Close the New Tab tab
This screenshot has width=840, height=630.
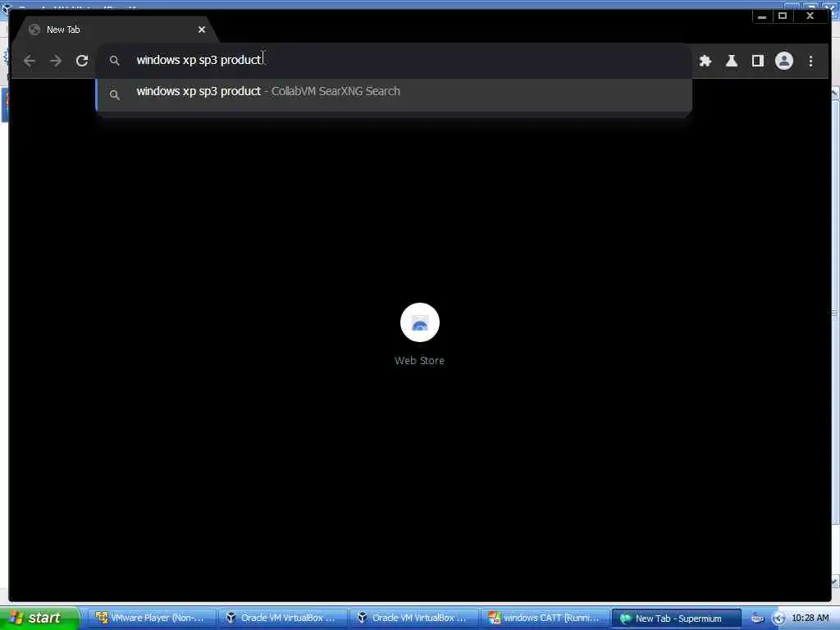coord(202,30)
